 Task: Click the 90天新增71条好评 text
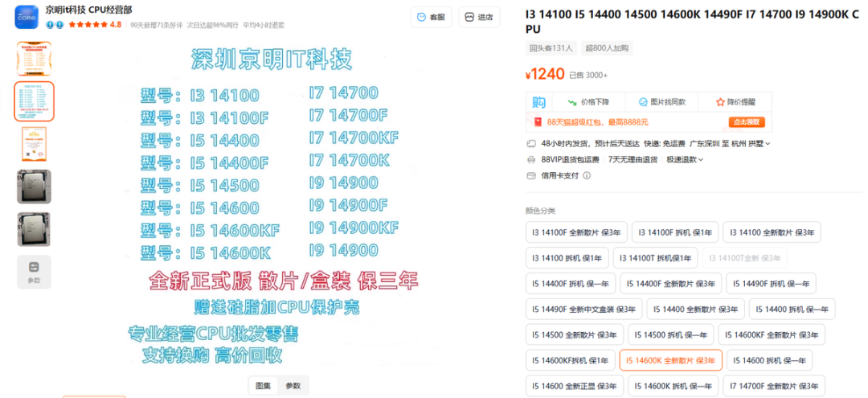coord(156,25)
